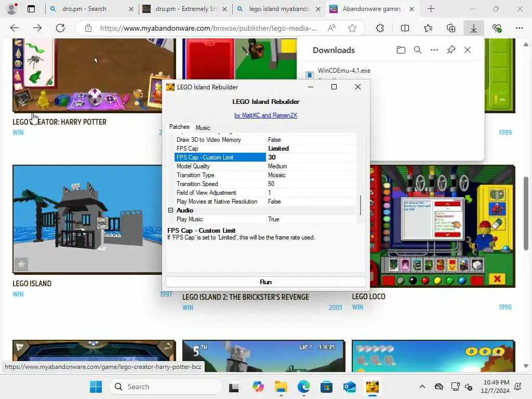
Task: Open a new browser tab
Action: (431, 9)
